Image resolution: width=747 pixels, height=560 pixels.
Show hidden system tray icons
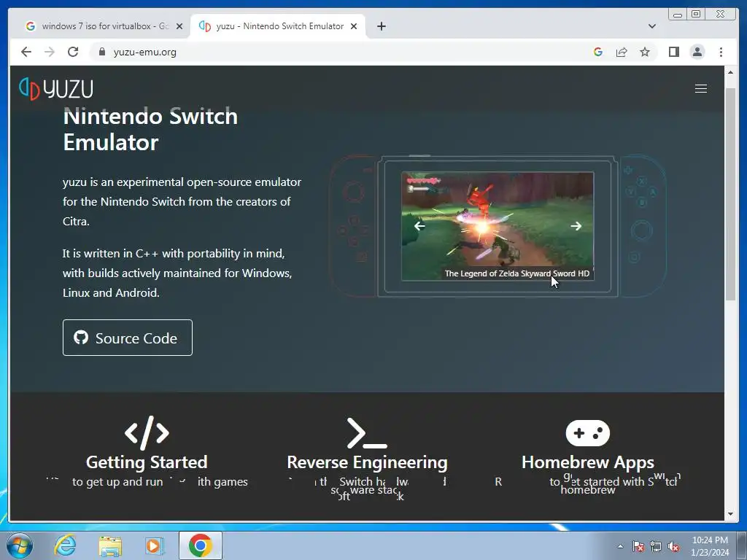point(620,546)
